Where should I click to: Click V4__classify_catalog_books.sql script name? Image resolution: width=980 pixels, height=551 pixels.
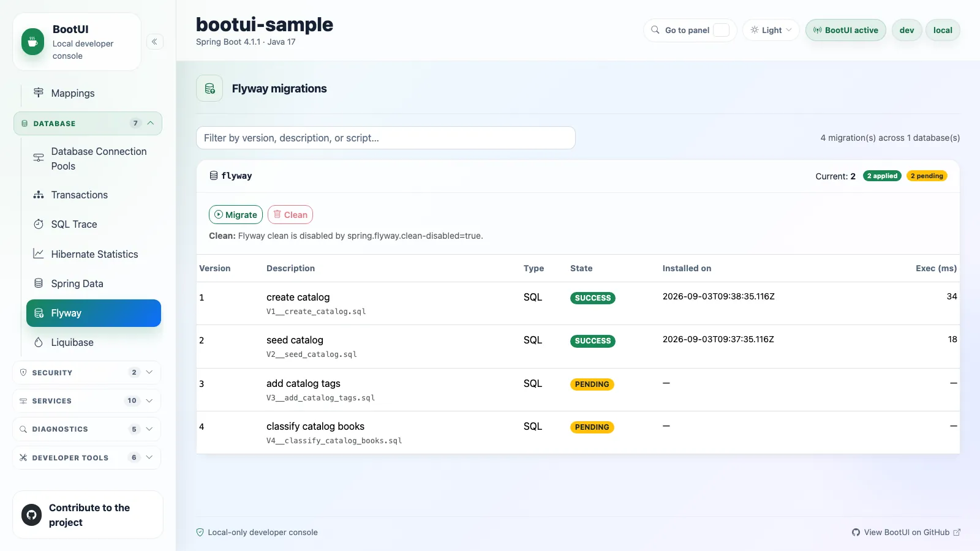(x=334, y=441)
